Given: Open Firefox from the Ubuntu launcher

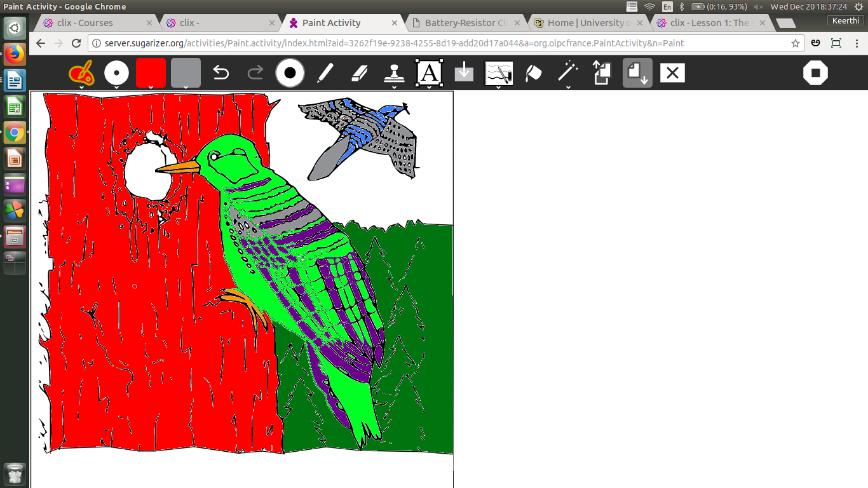Looking at the screenshot, I should pos(14,54).
